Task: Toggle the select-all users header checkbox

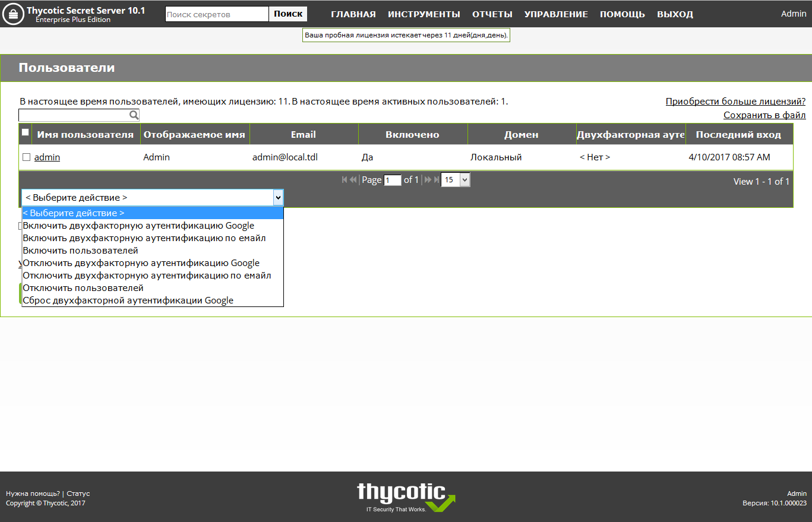Action: point(26,132)
